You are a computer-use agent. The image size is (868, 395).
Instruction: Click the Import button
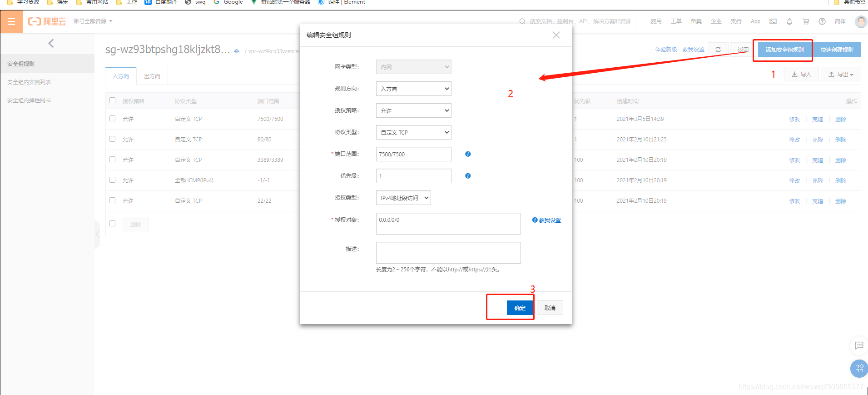click(801, 74)
